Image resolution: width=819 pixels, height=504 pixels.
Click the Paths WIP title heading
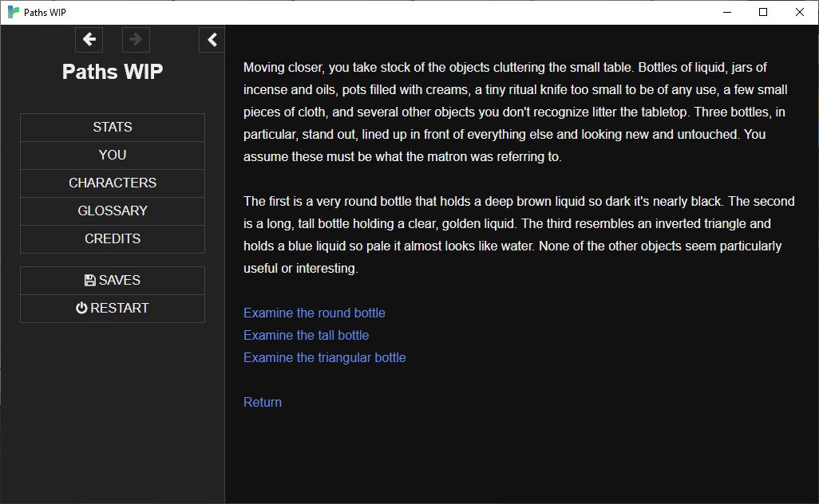112,72
